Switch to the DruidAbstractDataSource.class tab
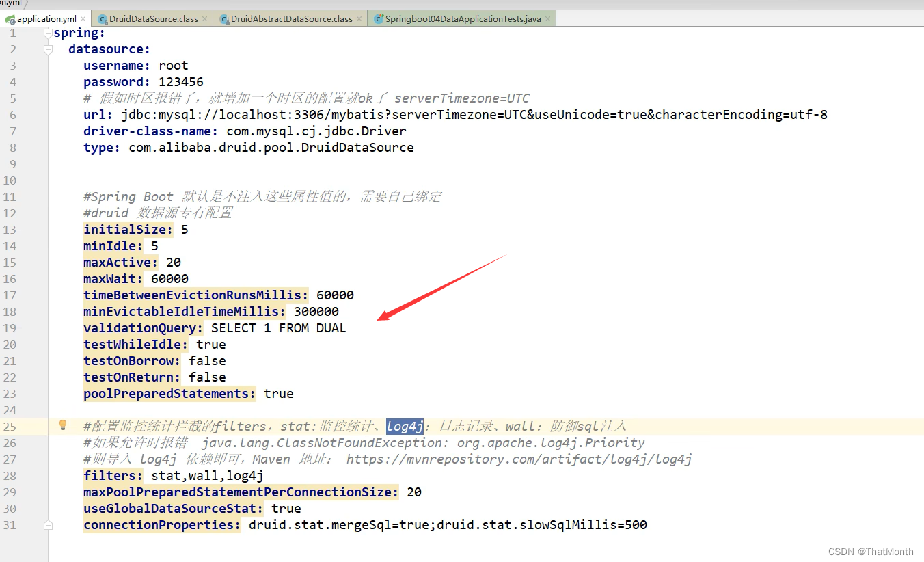Image resolution: width=924 pixels, height=562 pixels. click(x=289, y=19)
